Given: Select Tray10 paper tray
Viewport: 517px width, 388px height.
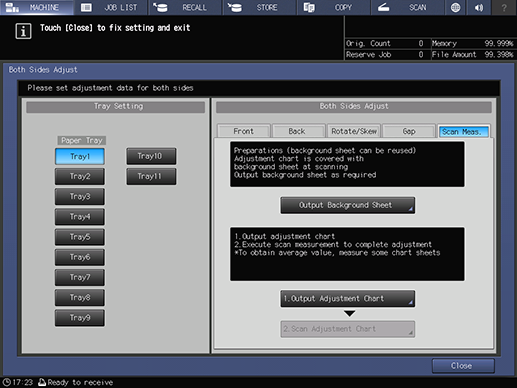Looking at the screenshot, I should 151,156.
